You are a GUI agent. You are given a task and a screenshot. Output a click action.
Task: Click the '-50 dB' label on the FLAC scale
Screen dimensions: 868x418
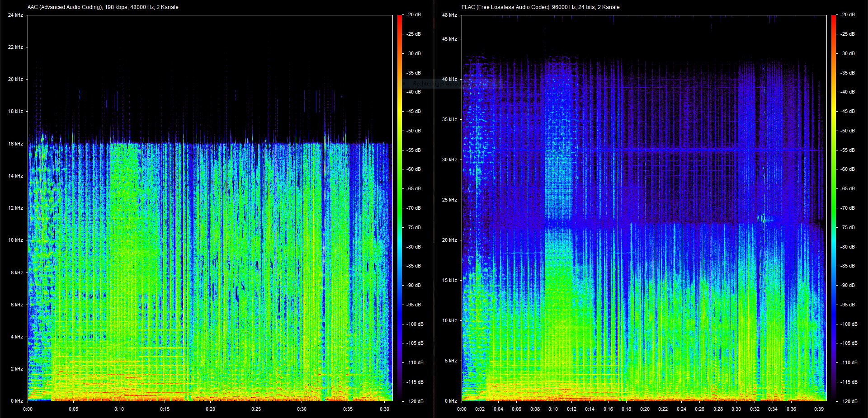(848, 131)
